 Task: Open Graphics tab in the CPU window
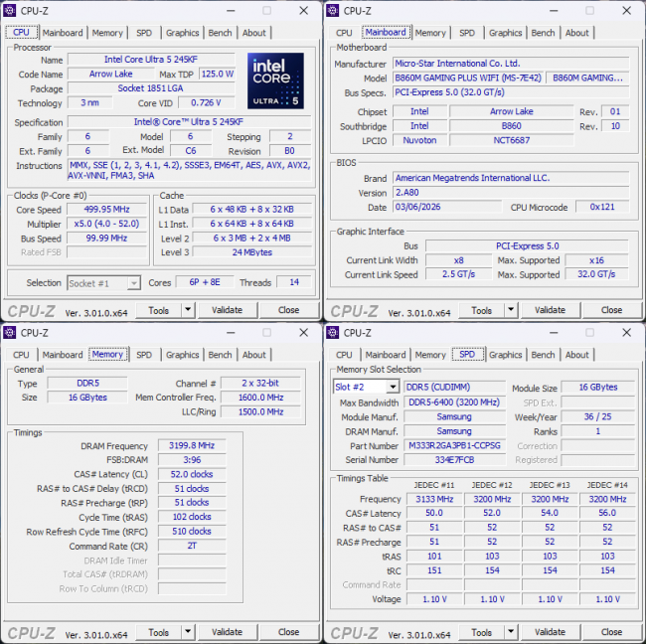pos(183,33)
